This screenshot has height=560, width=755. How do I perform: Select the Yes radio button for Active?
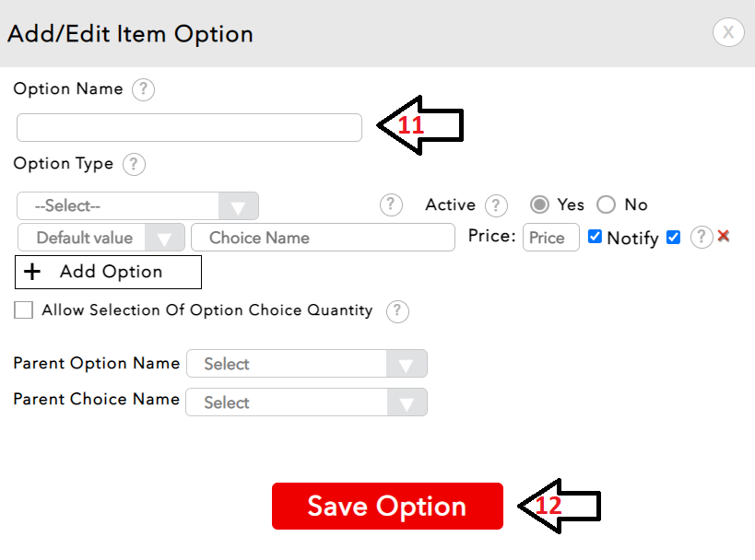[540, 204]
